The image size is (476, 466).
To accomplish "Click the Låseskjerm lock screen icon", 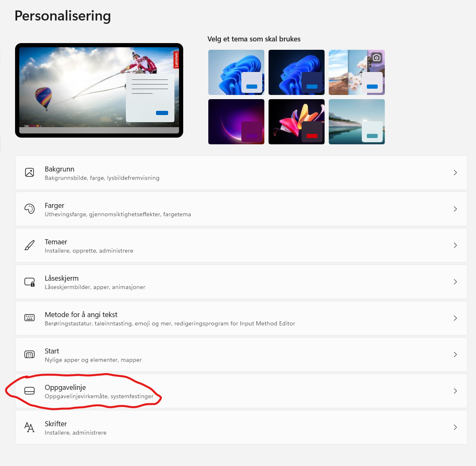I will tap(29, 282).
